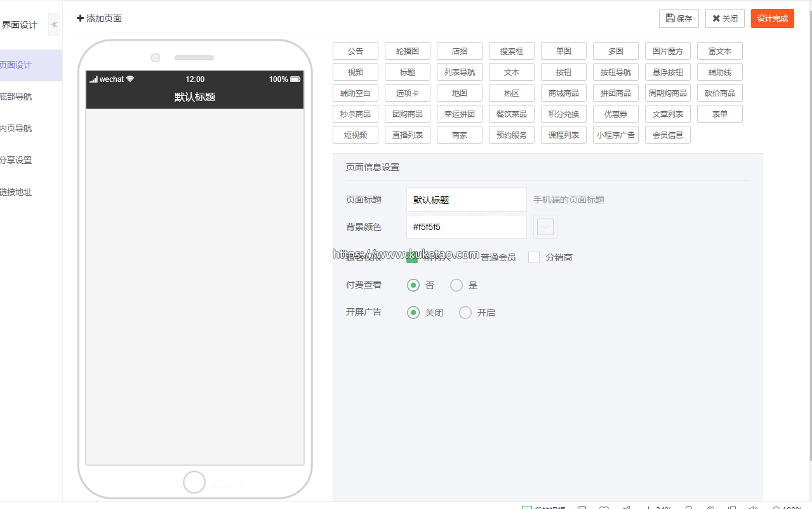Add the 课程列表 component
This screenshot has width=812, height=509.
coord(564,135)
